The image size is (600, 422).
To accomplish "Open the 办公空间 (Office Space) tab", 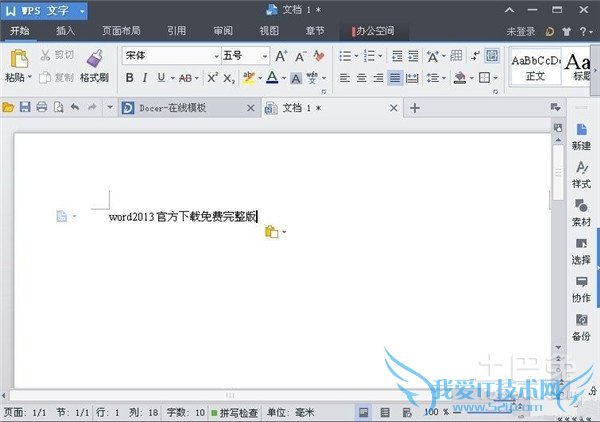I will click(x=373, y=31).
